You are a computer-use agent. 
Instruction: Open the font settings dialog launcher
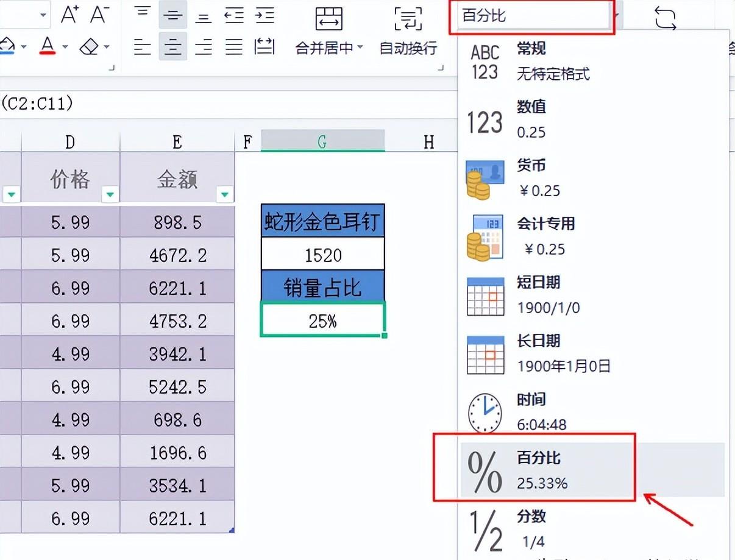[x=112, y=69]
